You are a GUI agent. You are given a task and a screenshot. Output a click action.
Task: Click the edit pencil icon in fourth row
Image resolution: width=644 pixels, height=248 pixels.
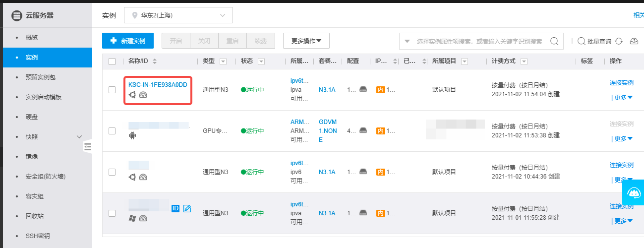tap(187, 208)
